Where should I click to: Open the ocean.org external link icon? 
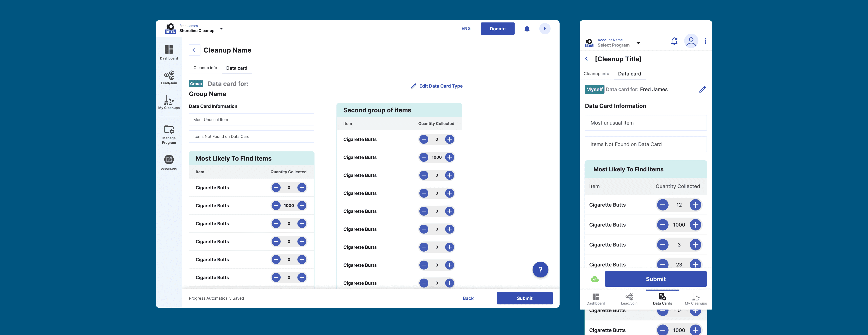[x=169, y=159]
